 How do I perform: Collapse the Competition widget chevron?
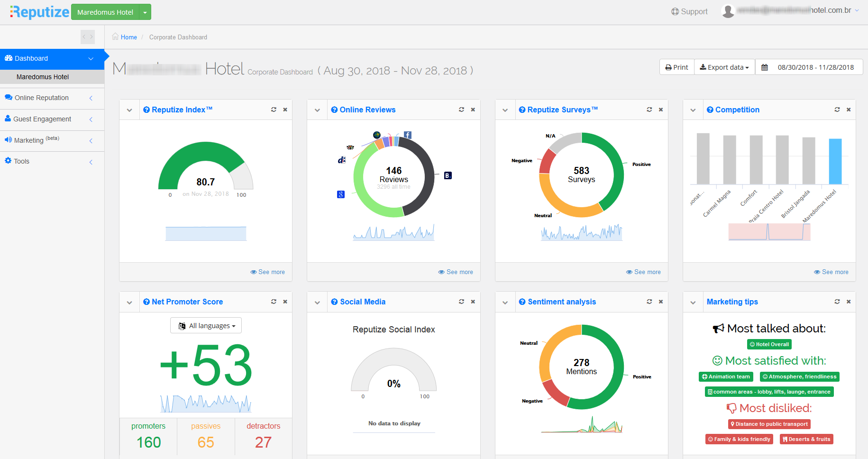pyautogui.click(x=693, y=110)
